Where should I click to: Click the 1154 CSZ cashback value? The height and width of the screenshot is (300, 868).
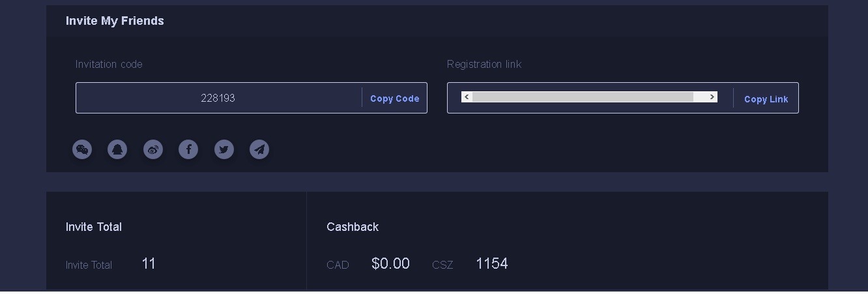[x=491, y=264]
